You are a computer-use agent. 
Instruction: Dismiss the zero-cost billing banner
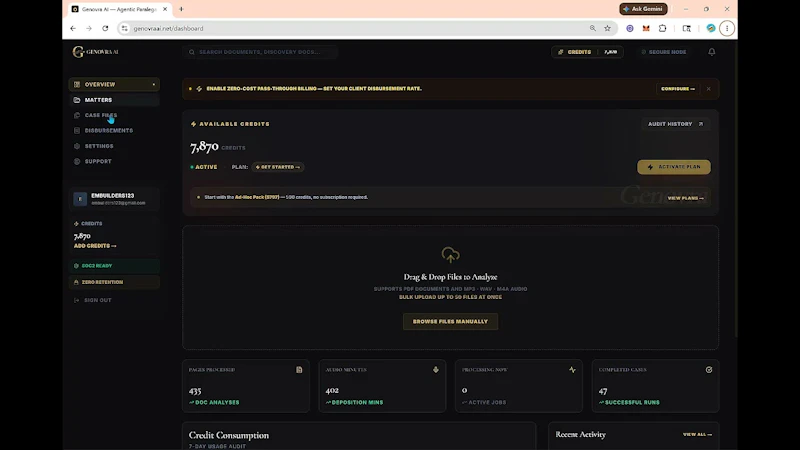[x=709, y=89]
